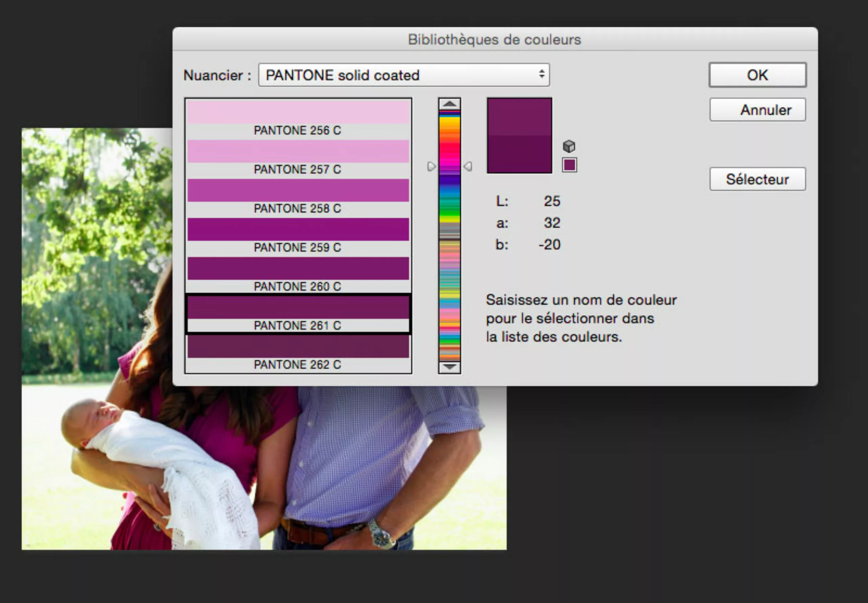
Task: Click the out-of-gamut cube warning icon
Action: point(569,146)
